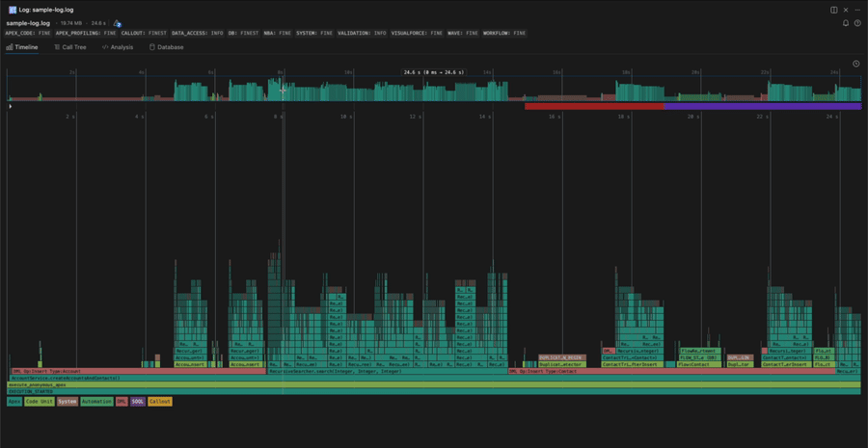The image size is (868, 448).
Task: Click the VALIDATION: INFO log level badge
Action: (x=362, y=33)
